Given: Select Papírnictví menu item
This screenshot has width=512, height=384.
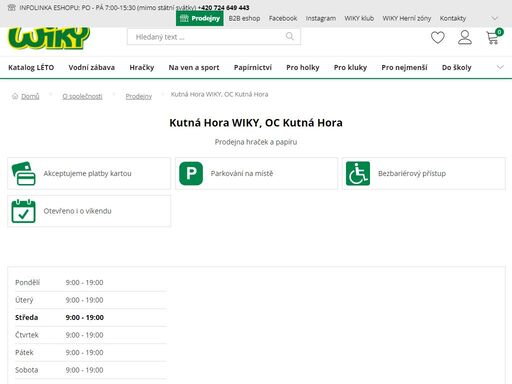Looking at the screenshot, I should pos(253,67).
